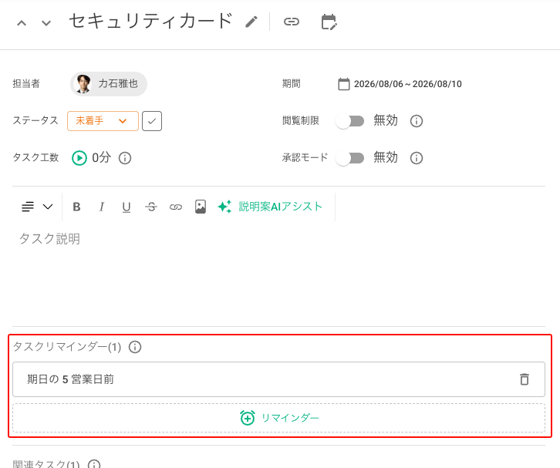The height and width of the screenshot is (468, 560).
Task: Go to the previous task with the up chevron
Action: click(22, 23)
